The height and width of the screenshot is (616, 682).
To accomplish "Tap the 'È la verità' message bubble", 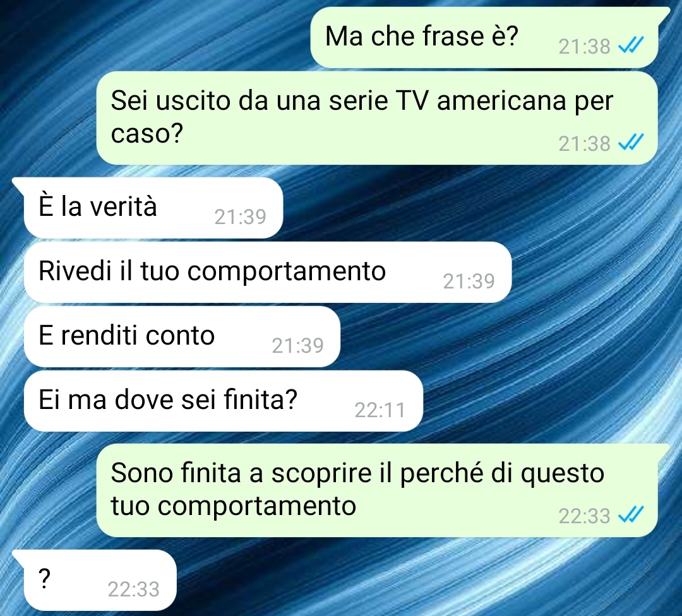I will (153, 208).
